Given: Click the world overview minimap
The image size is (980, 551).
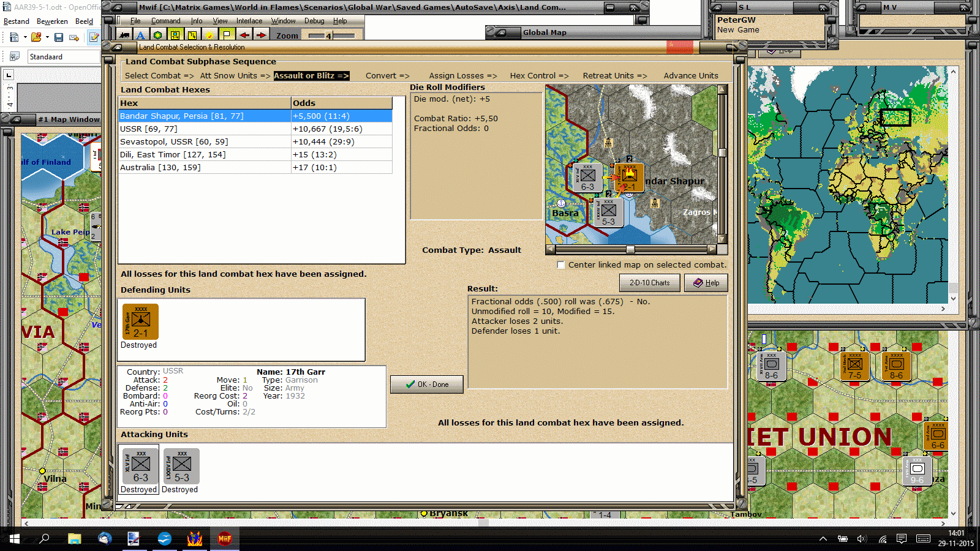Looking at the screenshot, I should click(x=848, y=184).
